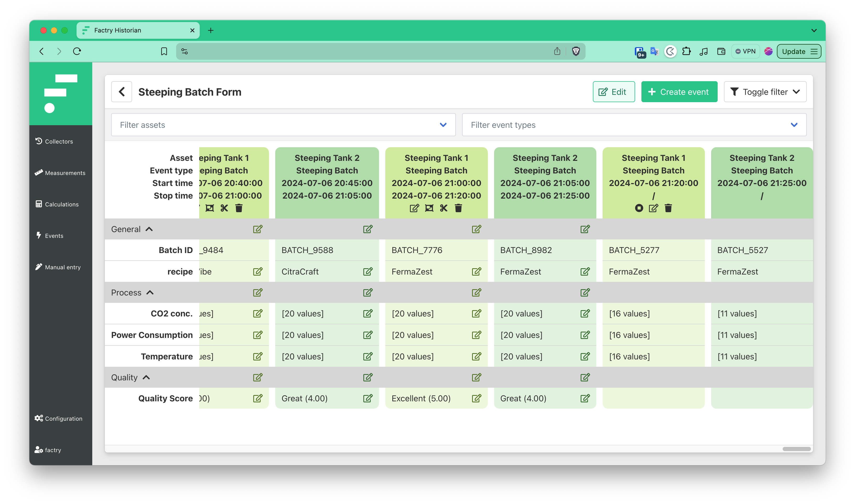The image size is (855, 504).
Task: Edit Great (4.00) score for BATCH_9588
Action: 368,398
